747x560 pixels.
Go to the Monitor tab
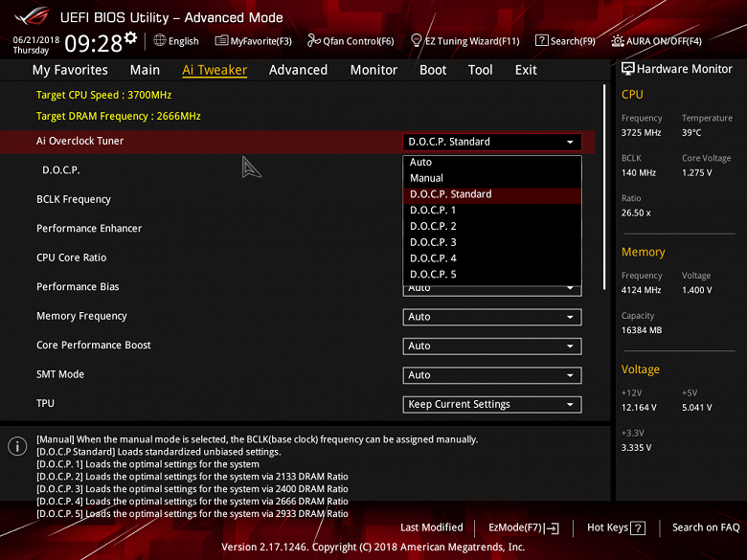click(373, 70)
